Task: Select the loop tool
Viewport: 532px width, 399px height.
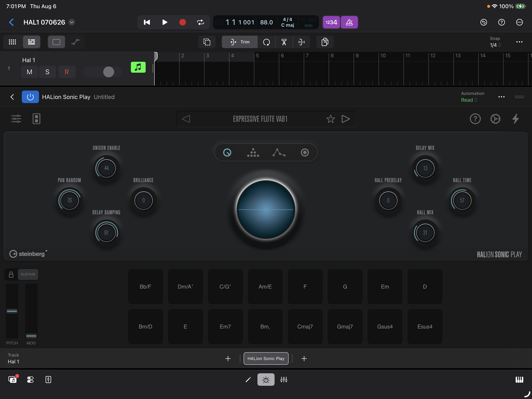Action: click(266, 42)
